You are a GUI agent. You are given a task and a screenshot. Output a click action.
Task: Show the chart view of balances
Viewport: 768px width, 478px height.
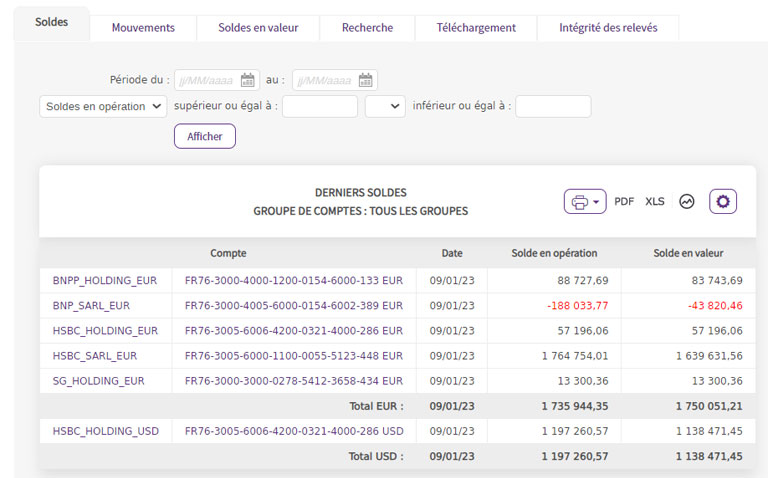point(687,202)
